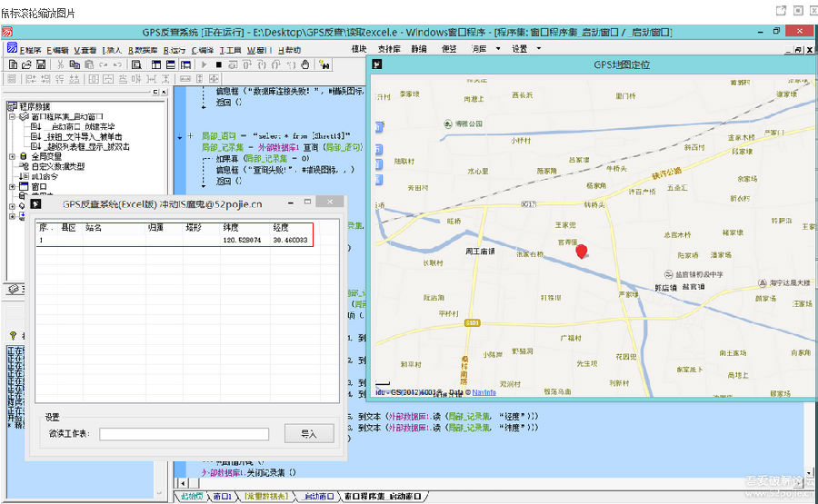Click the red location pin on the map
This screenshot has height=504, width=818.
583,252
